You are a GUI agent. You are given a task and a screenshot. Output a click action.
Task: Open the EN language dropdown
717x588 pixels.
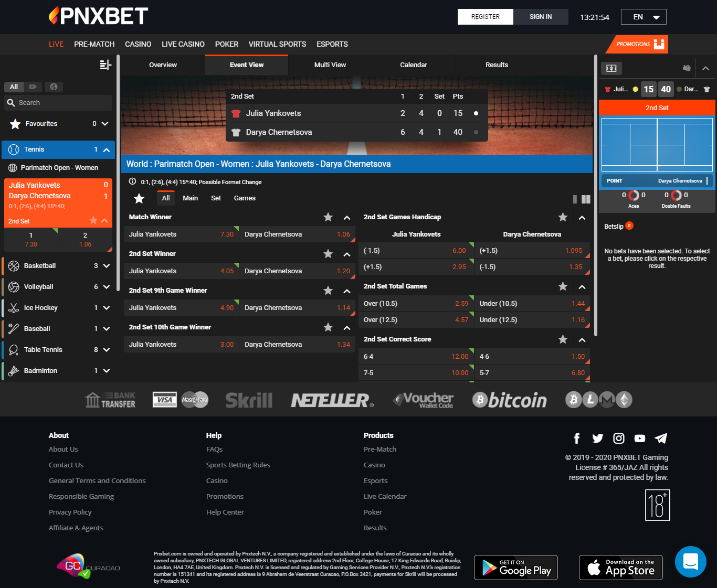[x=644, y=17]
